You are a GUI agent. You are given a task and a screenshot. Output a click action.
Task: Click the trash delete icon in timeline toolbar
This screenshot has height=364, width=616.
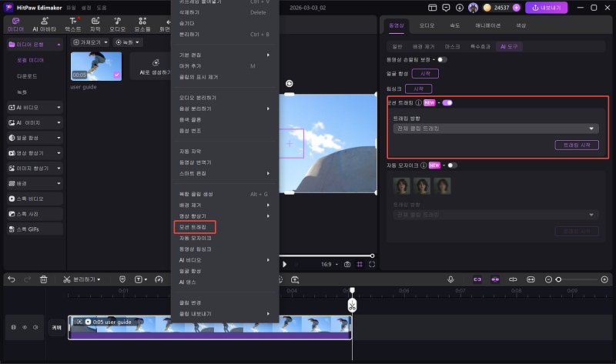[x=44, y=279]
